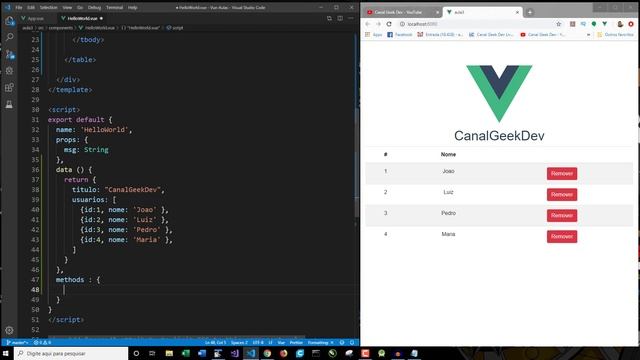
Task: Open Visual Studio from the taskbar
Action: tap(234, 353)
